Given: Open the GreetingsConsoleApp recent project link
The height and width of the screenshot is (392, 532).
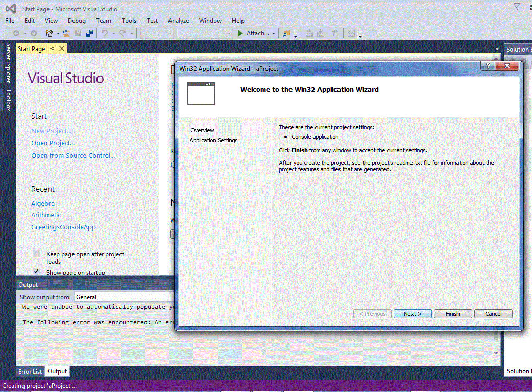Looking at the screenshot, I should [63, 227].
